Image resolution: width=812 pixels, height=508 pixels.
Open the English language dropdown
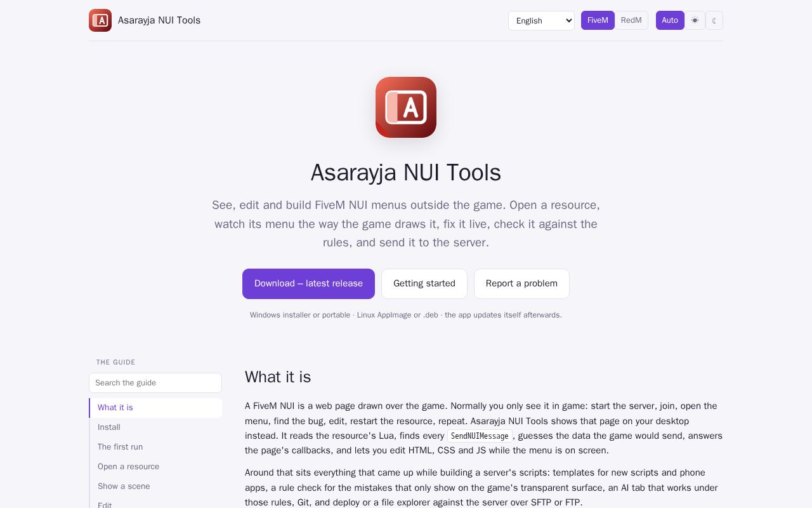(541, 20)
